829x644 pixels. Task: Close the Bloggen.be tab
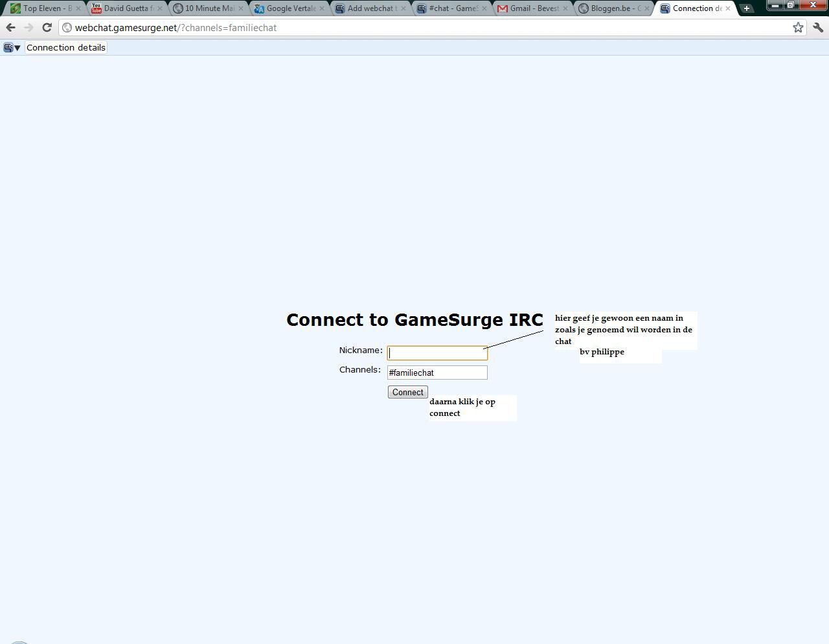tap(646, 8)
